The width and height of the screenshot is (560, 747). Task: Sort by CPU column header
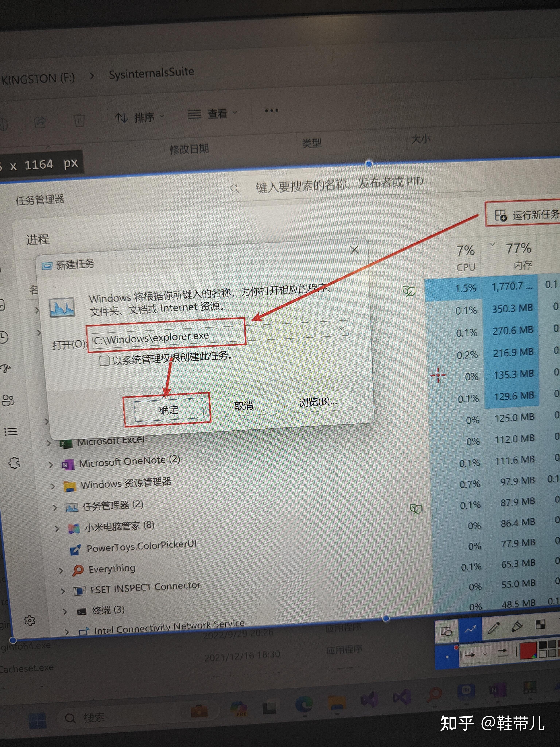[466, 258]
